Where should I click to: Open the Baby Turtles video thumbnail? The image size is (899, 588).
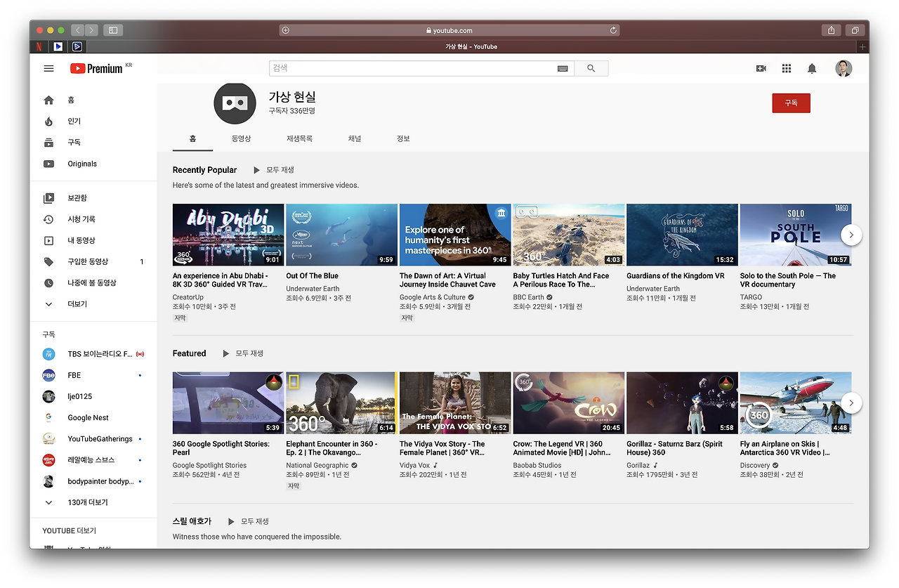(569, 235)
